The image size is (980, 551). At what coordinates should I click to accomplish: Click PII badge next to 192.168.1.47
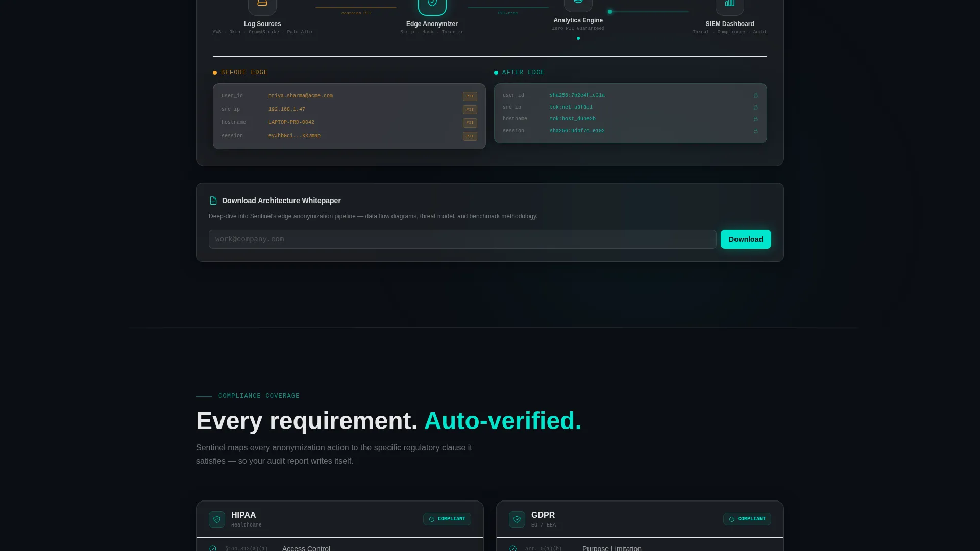tap(470, 110)
